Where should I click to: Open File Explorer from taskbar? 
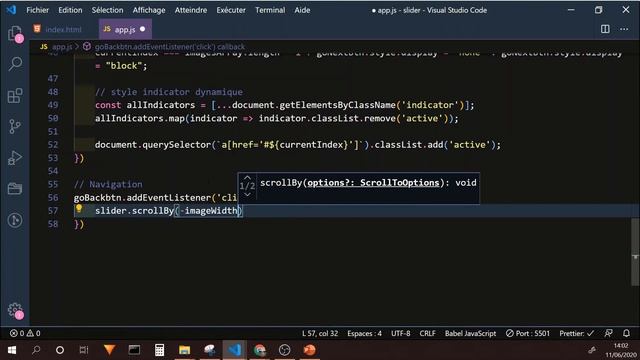pos(184,350)
